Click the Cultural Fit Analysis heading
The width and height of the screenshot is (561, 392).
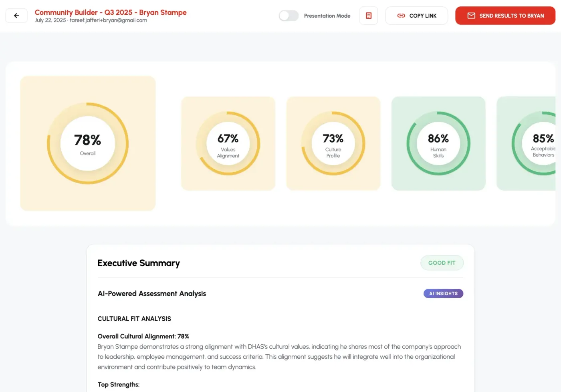pos(134,319)
